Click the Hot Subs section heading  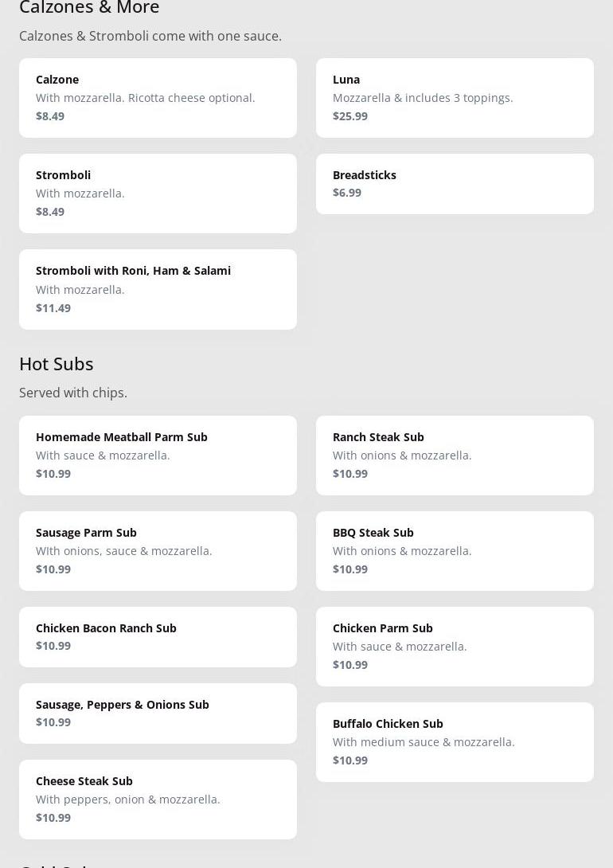pyautogui.click(x=57, y=364)
